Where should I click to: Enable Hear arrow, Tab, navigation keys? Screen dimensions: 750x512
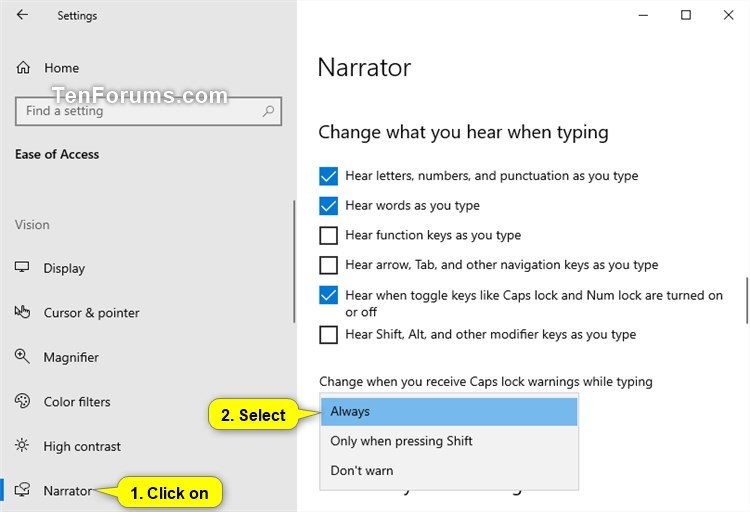329,265
